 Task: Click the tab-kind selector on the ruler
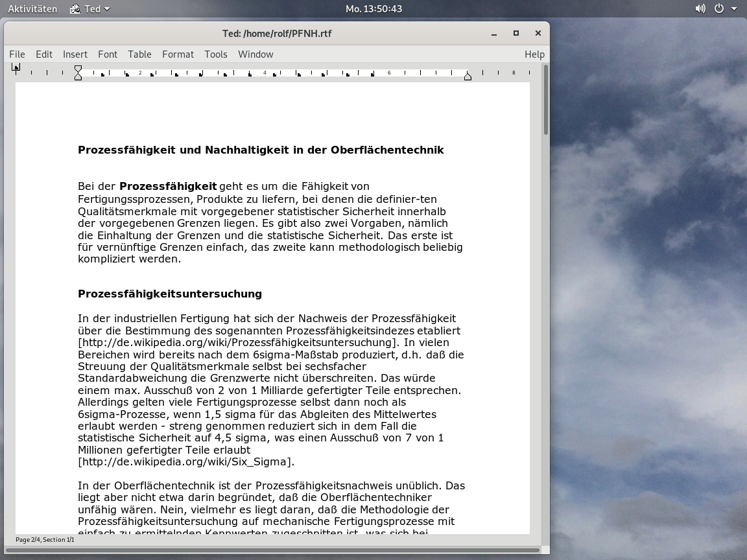pyautogui.click(x=16, y=67)
